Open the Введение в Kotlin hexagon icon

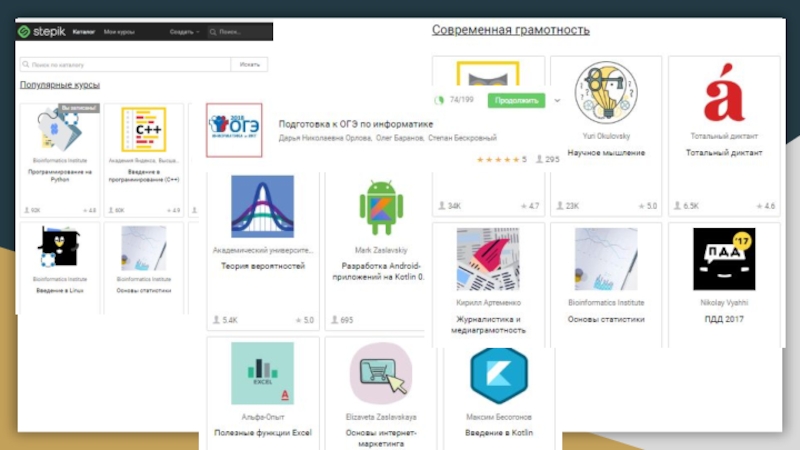click(499, 376)
